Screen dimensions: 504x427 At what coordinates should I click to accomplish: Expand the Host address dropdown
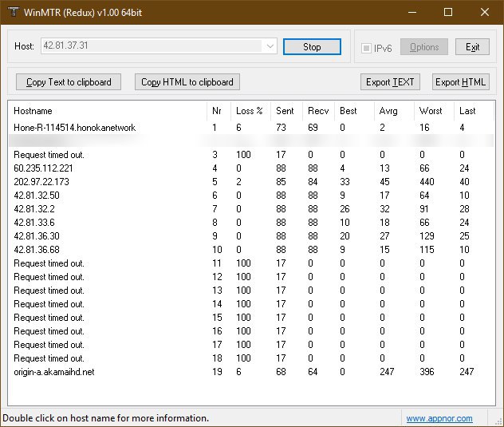(x=270, y=47)
